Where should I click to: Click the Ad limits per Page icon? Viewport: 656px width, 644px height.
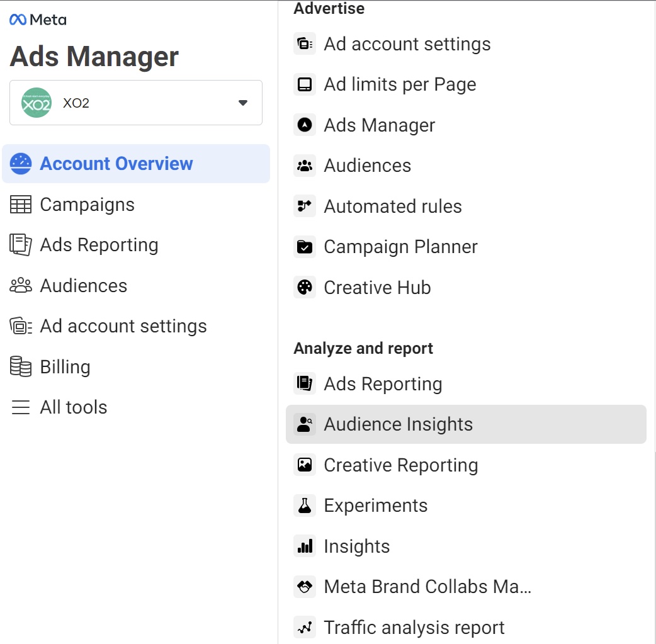(x=305, y=84)
